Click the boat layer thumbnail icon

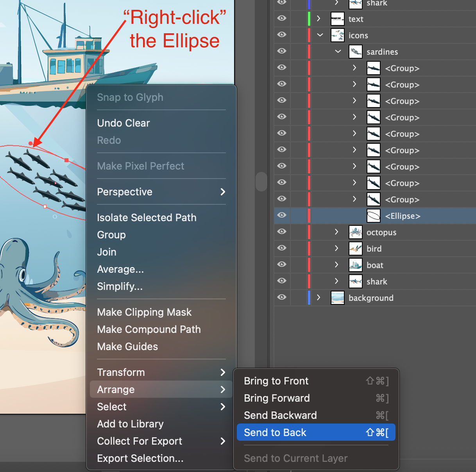coord(356,265)
